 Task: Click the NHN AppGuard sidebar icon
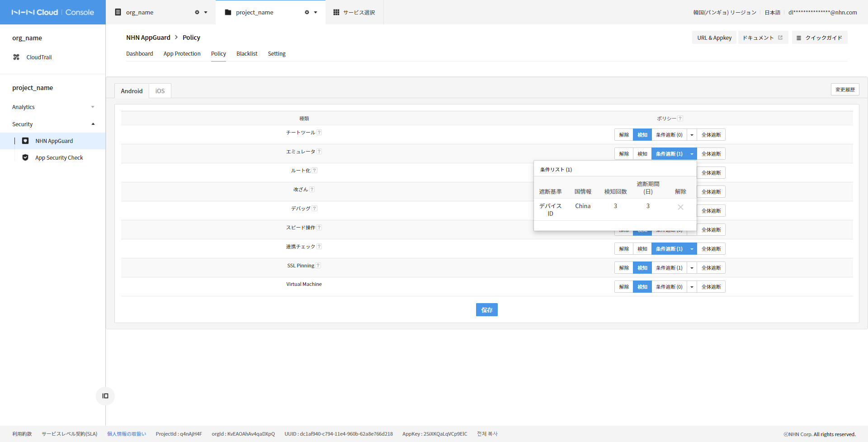coord(25,141)
